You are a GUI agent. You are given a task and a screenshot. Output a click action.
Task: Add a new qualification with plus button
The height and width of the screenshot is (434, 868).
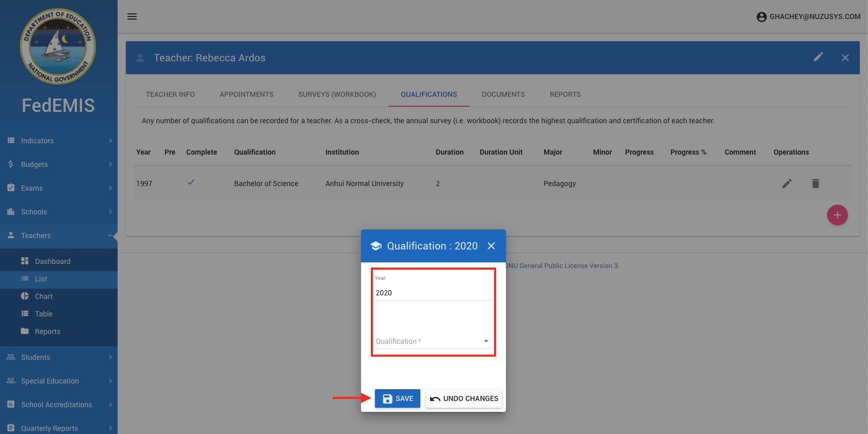point(837,215)
